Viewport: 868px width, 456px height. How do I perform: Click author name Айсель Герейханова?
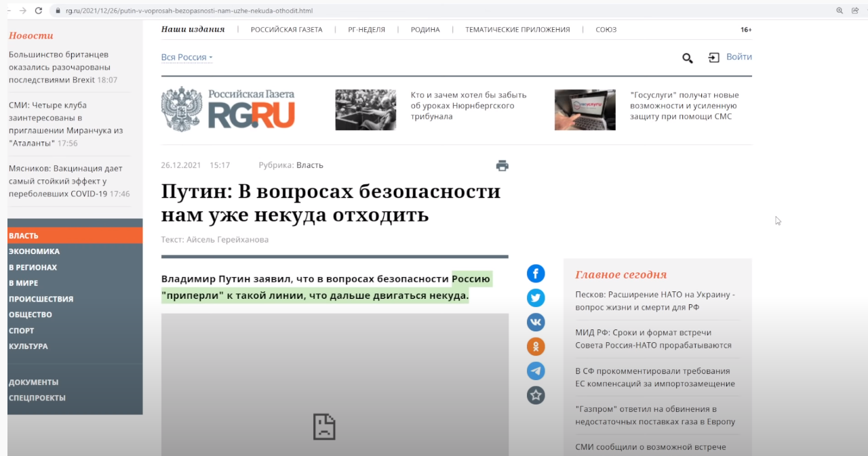click(227, 240)
